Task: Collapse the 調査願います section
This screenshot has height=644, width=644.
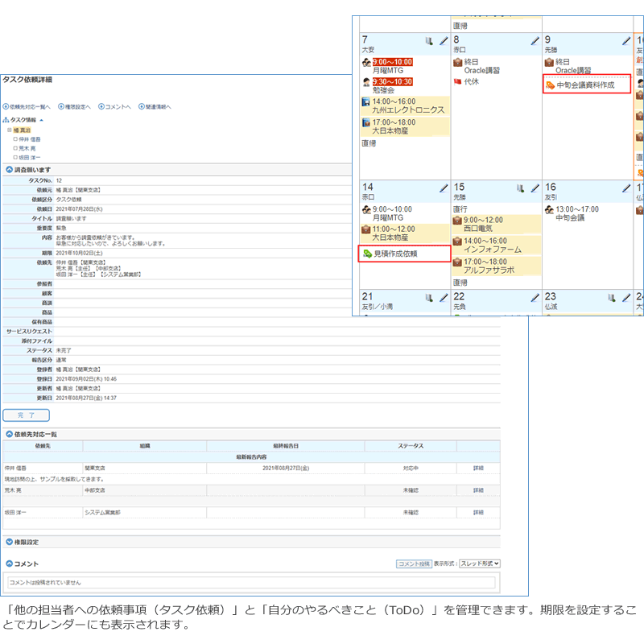Action: tap(9, 170)
